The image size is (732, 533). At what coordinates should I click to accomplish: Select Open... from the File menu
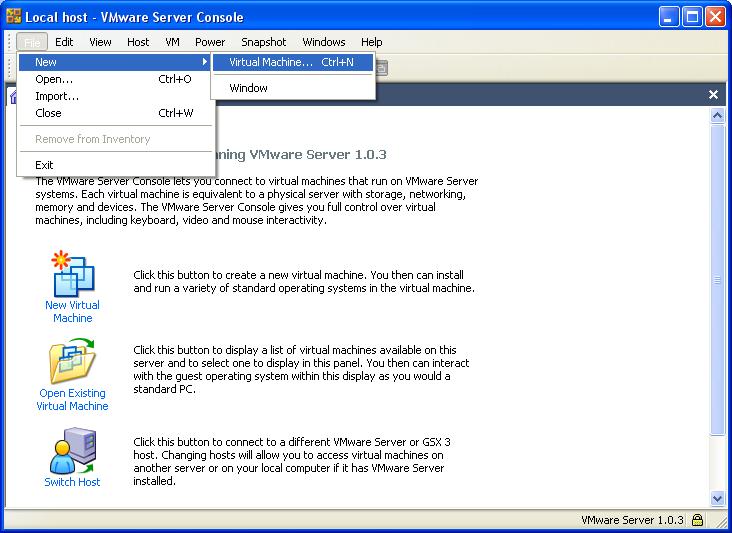(x=54, y=79)
